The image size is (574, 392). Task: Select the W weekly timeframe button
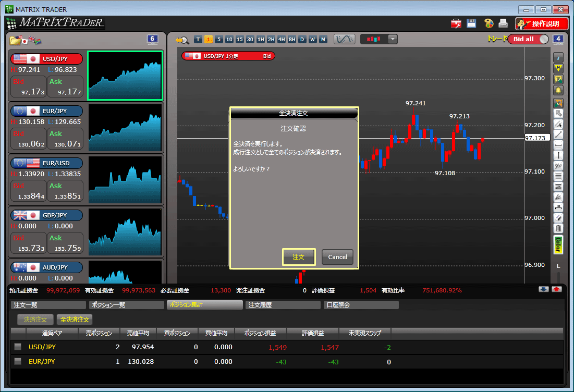(313, 40)
